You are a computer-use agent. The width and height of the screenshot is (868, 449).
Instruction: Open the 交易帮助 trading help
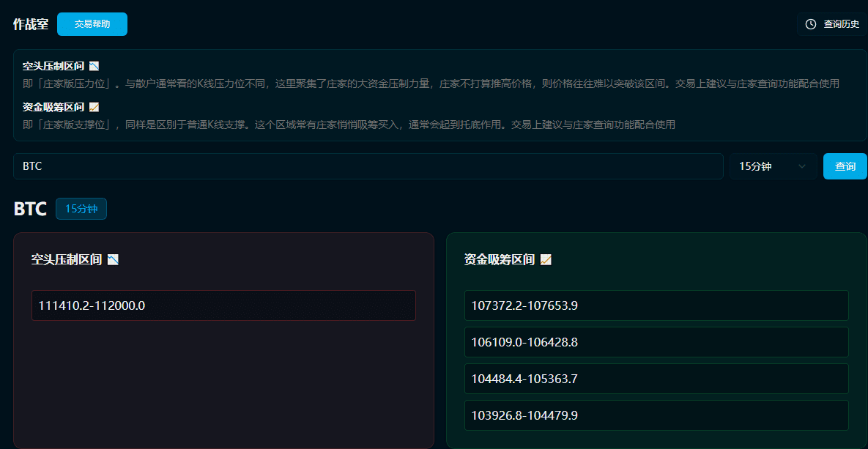click(x=92, y=24)
